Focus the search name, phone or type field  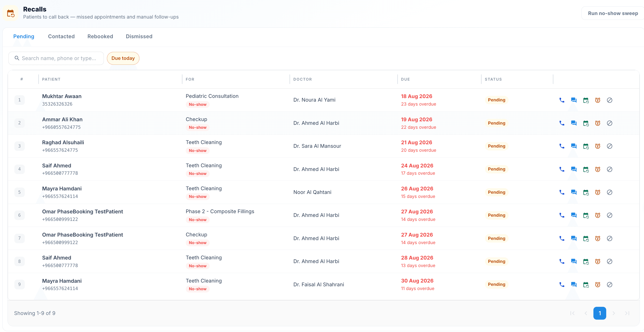[56, 58]
